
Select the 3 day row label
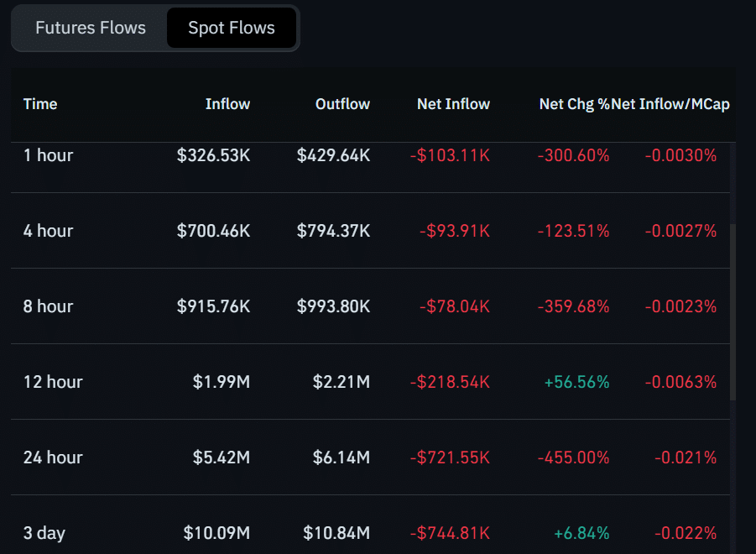[44, 533]
